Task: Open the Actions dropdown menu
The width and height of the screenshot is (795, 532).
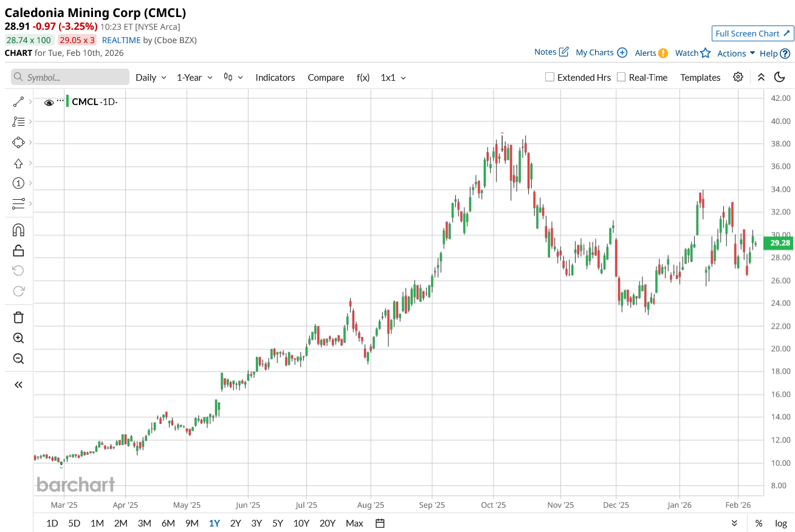Action: [x=736, y=53]
